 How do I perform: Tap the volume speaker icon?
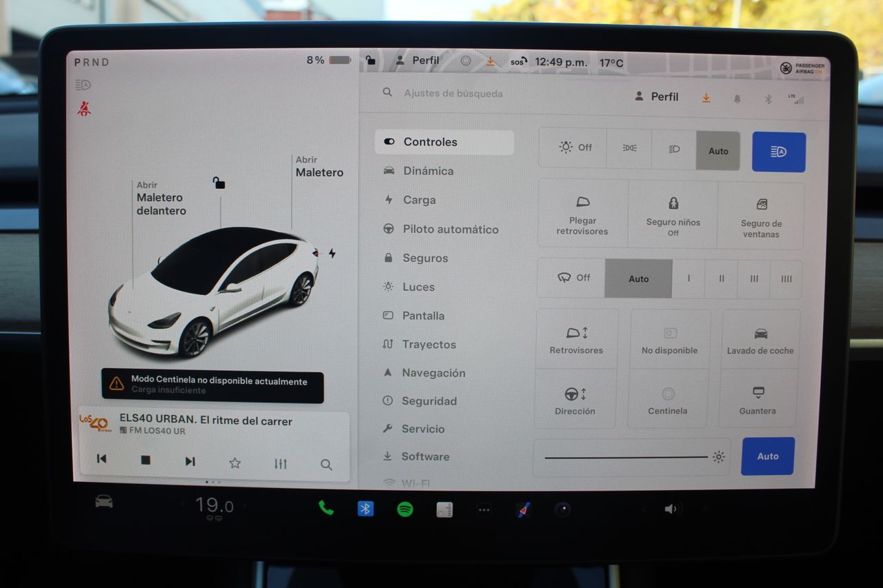(671, 509)
